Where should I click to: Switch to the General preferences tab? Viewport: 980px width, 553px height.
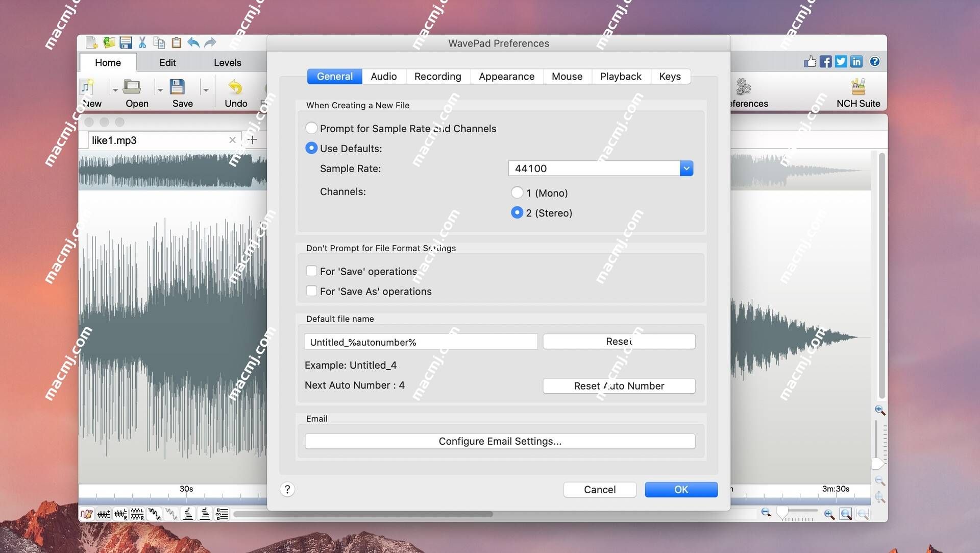pos(334,76)
